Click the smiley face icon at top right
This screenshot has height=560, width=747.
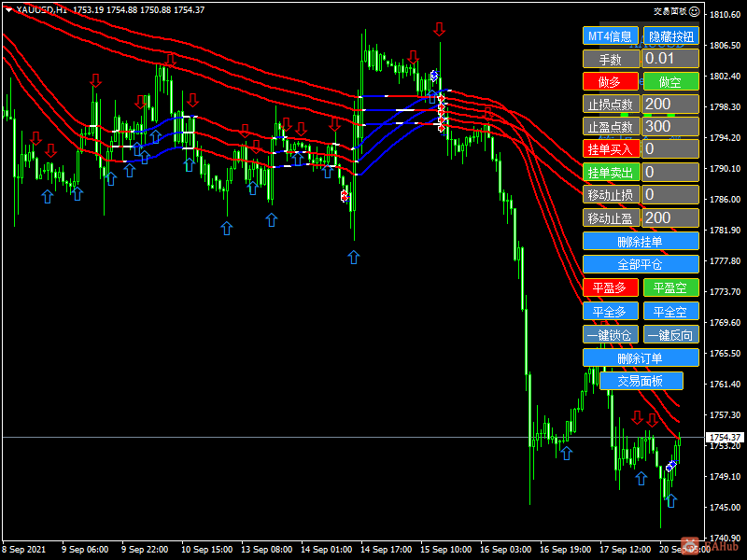(695, 11)
